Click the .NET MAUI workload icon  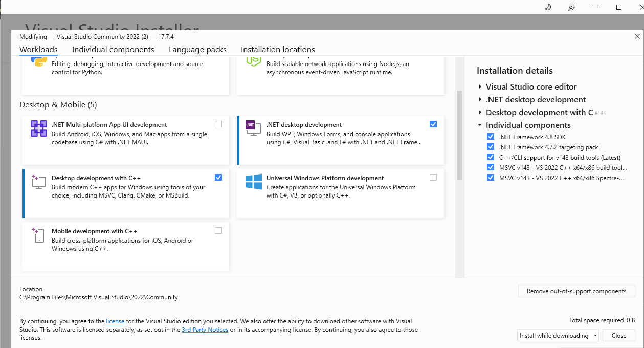39,128
